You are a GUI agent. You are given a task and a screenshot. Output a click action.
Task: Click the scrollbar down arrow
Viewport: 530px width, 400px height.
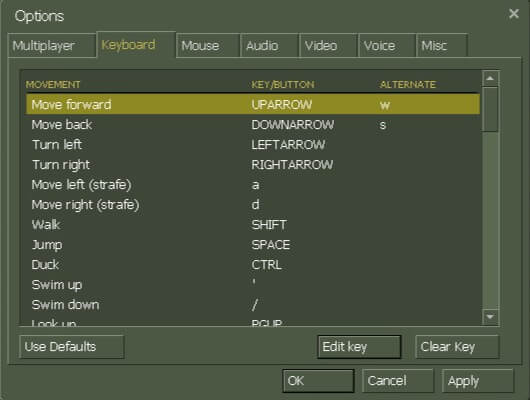490,317
